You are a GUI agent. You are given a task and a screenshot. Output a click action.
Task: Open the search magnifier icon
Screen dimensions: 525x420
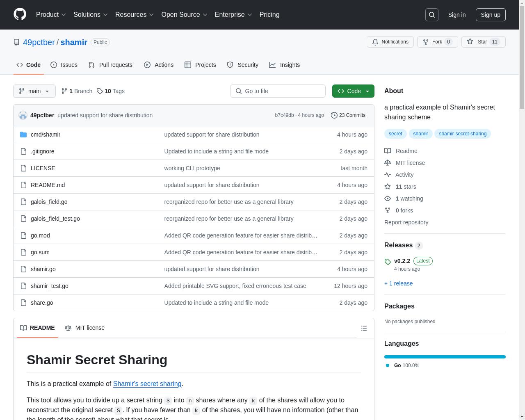click(432, 15)
